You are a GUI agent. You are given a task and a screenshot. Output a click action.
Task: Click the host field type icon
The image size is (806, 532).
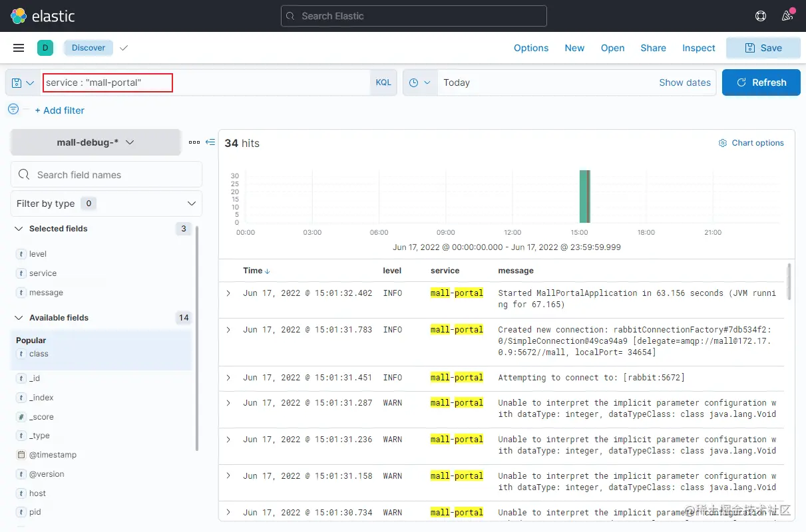point(21,493)
